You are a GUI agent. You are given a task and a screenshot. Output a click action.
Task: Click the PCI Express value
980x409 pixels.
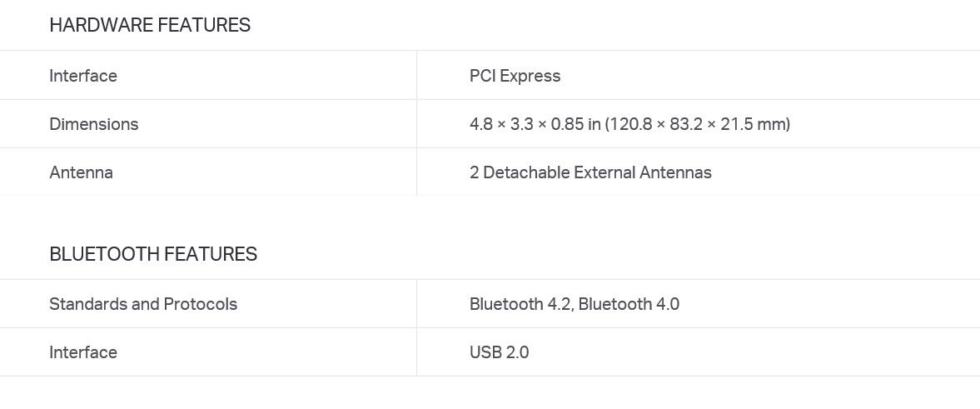[515, 77]
